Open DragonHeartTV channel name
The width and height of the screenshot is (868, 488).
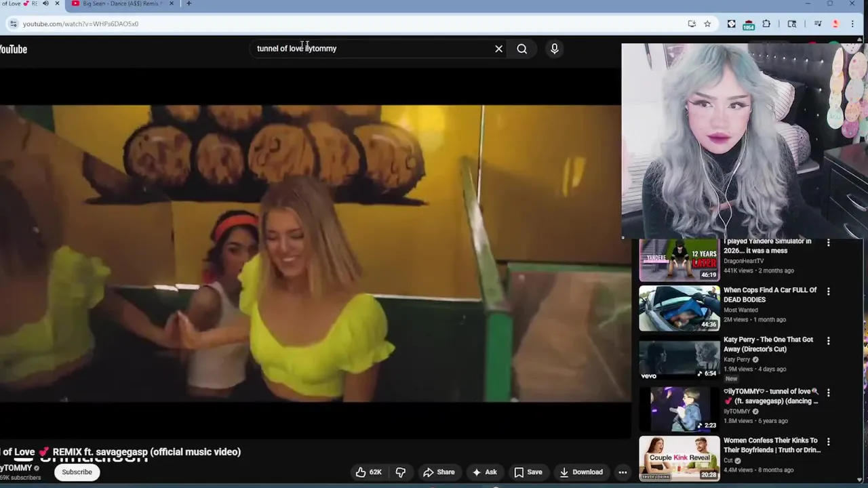click(743, 261)
